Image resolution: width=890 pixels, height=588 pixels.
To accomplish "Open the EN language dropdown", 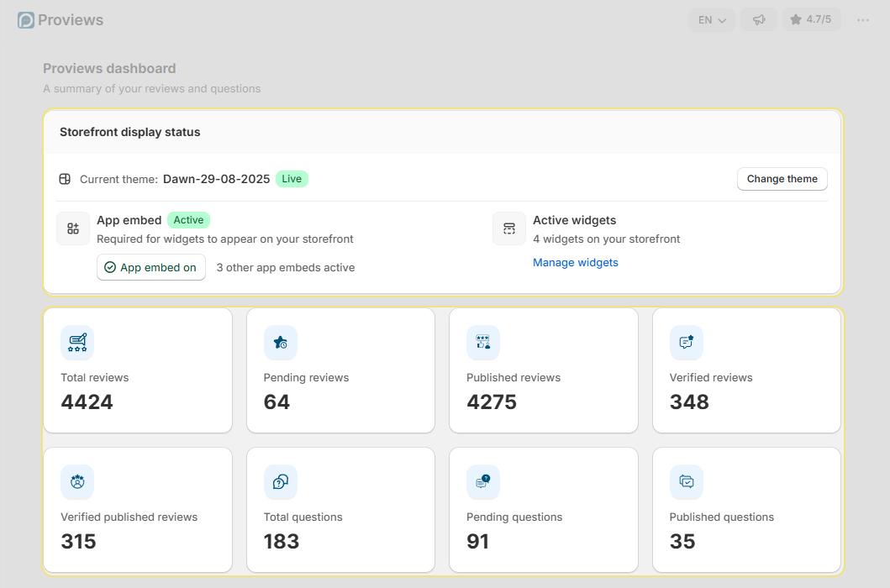I will 712,20.
